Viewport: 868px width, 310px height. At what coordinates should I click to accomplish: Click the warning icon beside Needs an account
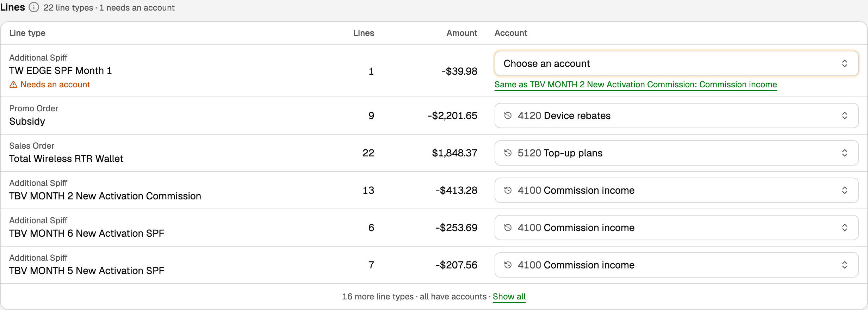tap(13, 85)
